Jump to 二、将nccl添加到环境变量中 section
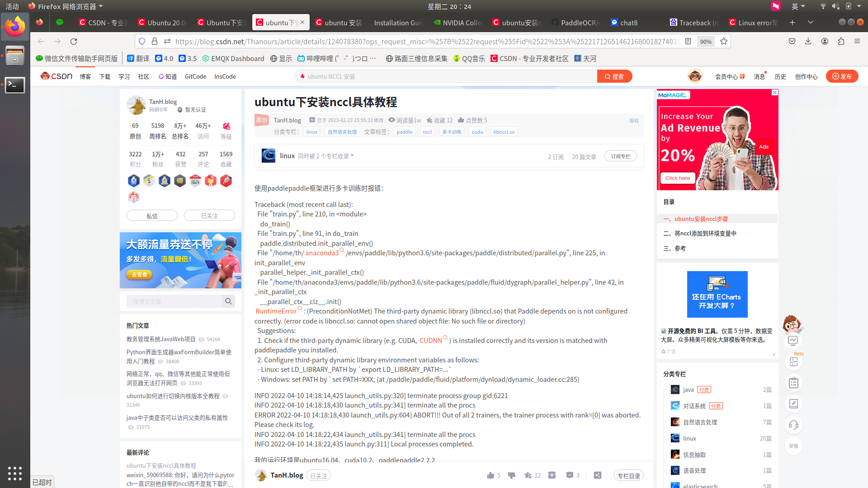Screen dimensions: 868x488 click(x=700, y=234)
